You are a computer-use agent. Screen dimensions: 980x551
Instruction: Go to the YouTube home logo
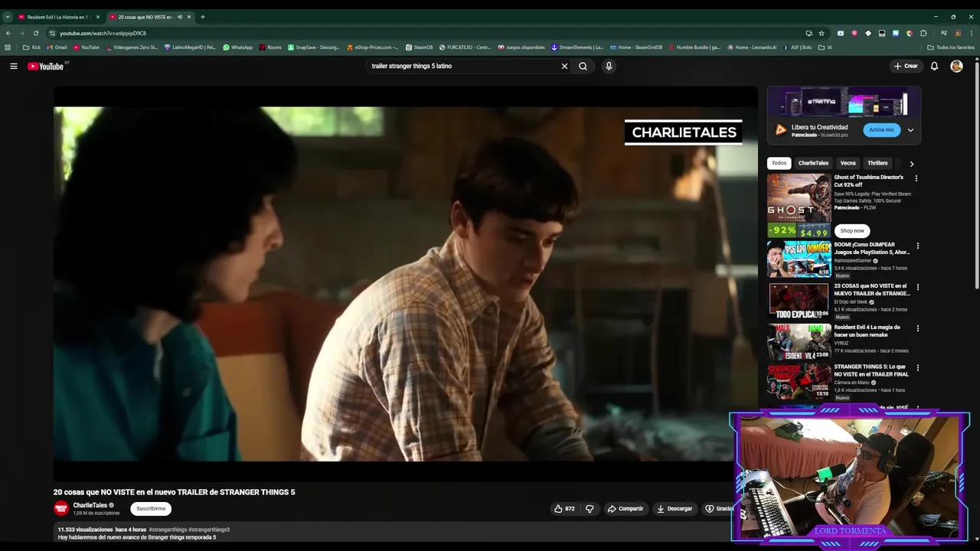[x=46, y=66]
